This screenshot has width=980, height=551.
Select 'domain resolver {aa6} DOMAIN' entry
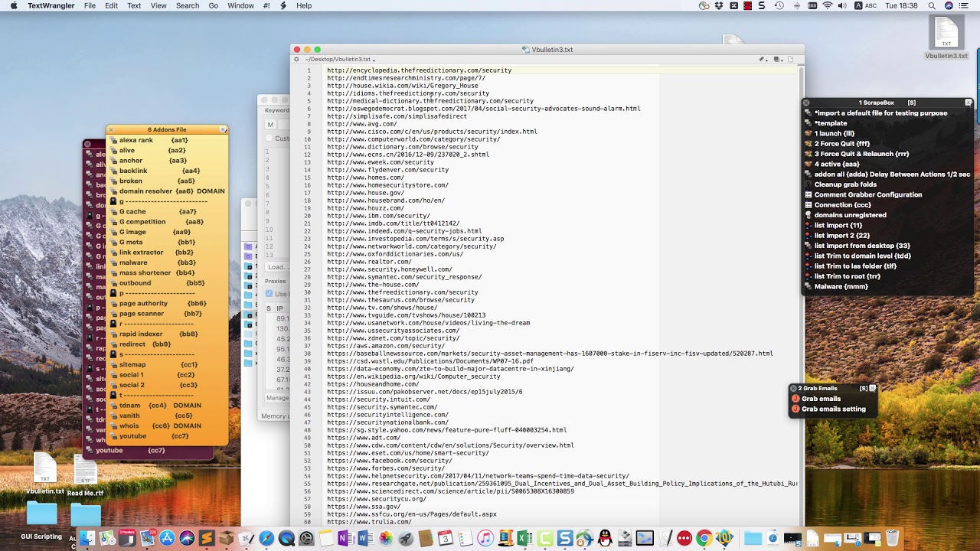click(172, 191)
